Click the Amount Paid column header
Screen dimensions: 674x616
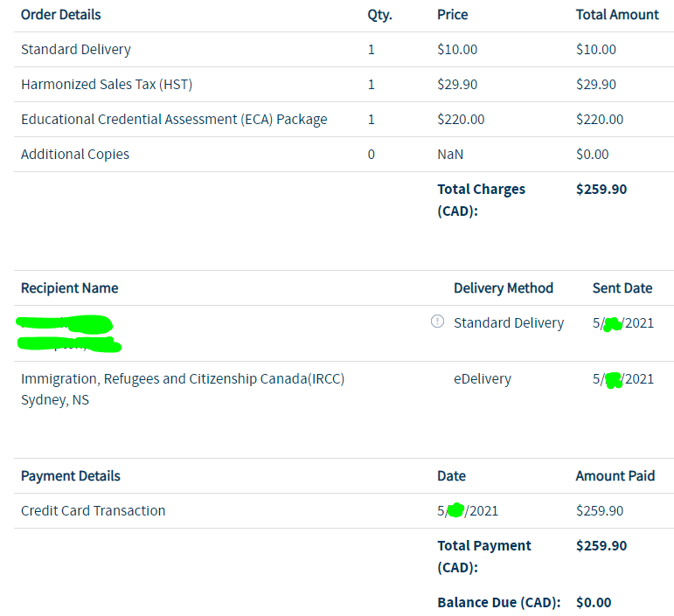tap(615, 476)
